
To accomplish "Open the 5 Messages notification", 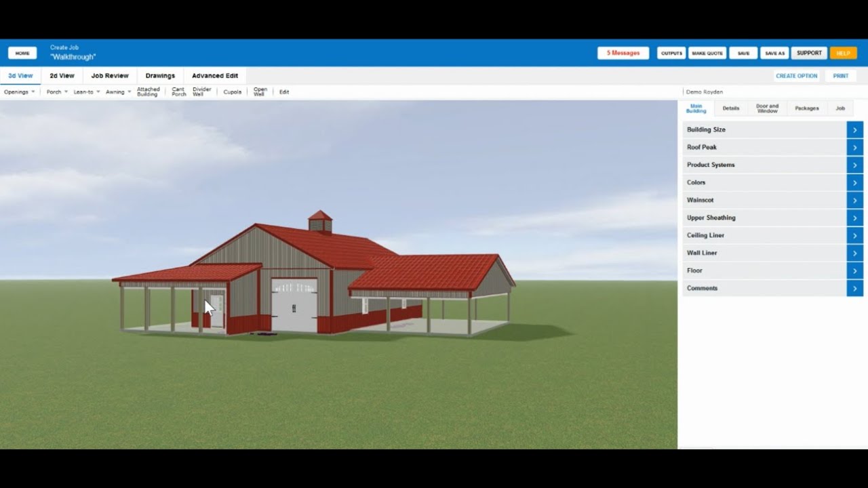I will tap(623, 53).
